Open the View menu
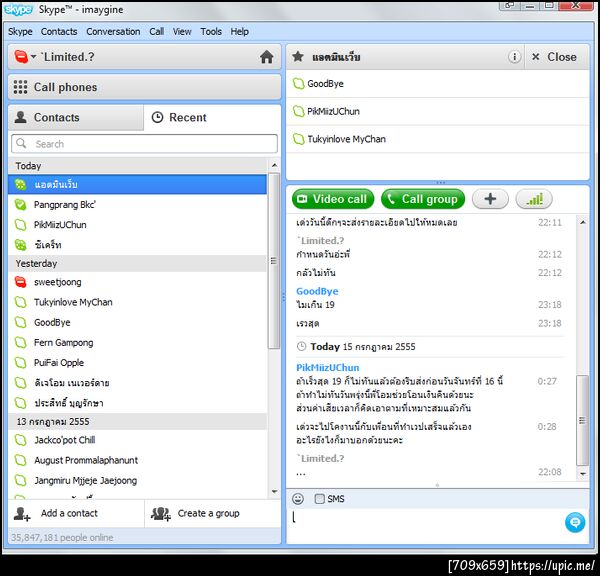The image size is (600, 576). tap(182, 32)
